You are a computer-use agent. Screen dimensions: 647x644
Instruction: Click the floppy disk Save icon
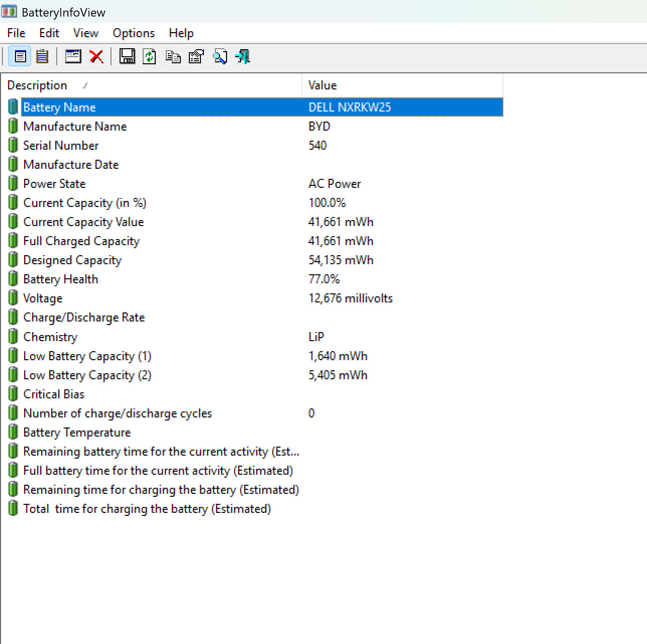tap(127, 56)
